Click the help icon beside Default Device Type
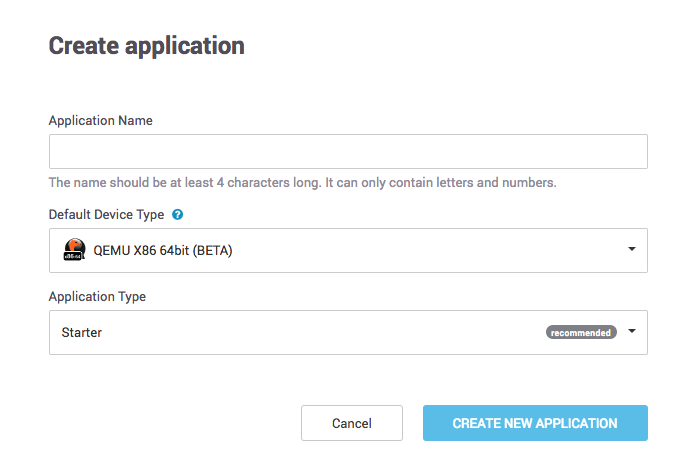This screenshot has height=469, width=697. click(x=177, y=214)
